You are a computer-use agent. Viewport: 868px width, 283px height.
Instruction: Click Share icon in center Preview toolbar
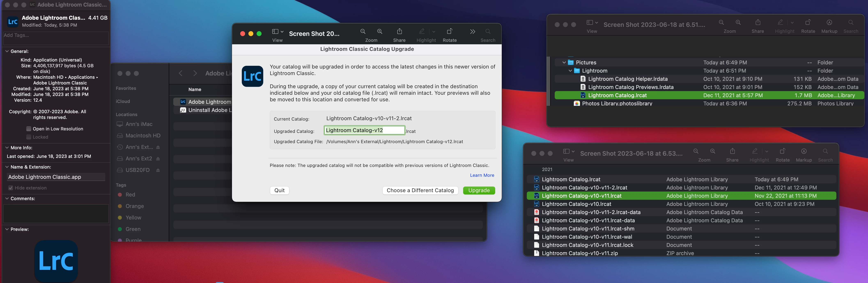[399, 32]
